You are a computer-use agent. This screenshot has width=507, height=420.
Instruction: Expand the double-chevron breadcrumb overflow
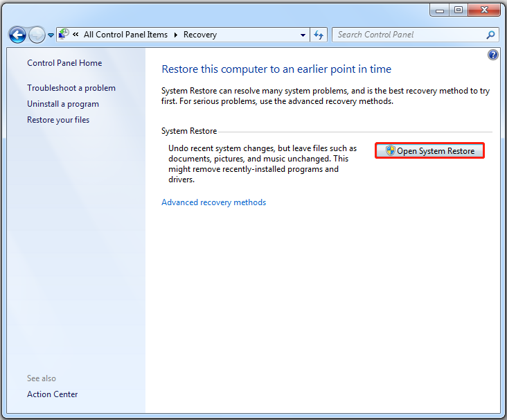pyautogui.click(x=75, y=34)
